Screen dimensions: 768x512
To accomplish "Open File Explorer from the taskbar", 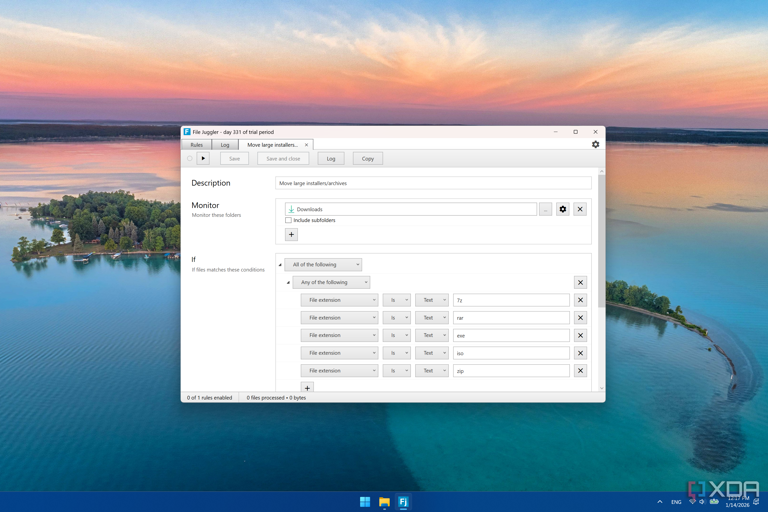I will click(x=384, y=502).
